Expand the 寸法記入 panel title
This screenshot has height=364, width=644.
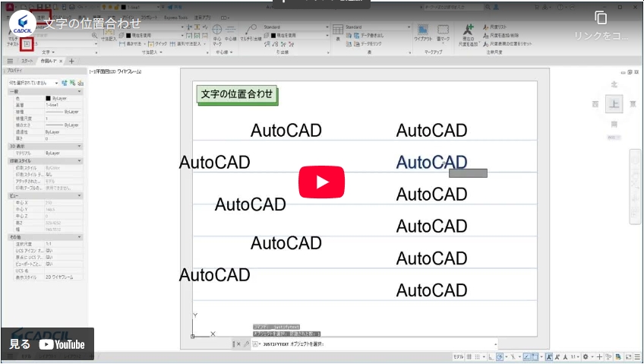(152, 52)
